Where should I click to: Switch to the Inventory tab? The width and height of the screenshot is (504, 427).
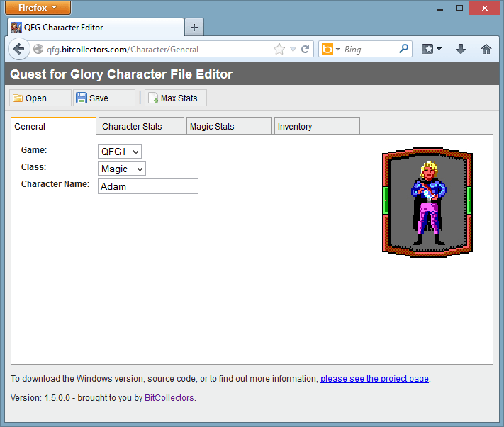(x=317, y=126)
